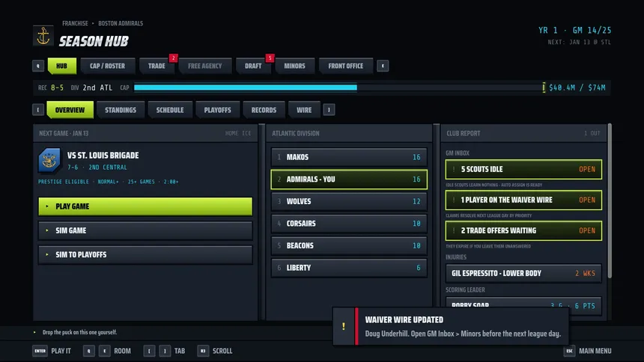Open the Cap / Roster tab

[x=107, y=66]
